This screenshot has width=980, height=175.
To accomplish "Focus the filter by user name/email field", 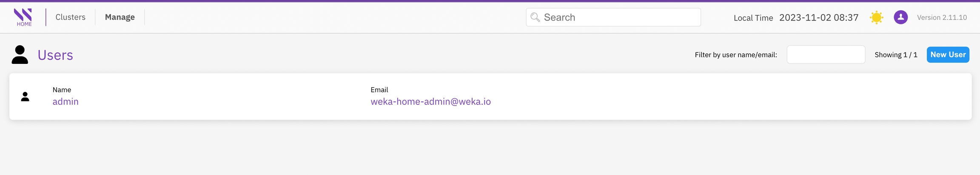I will tap(826, 55).
